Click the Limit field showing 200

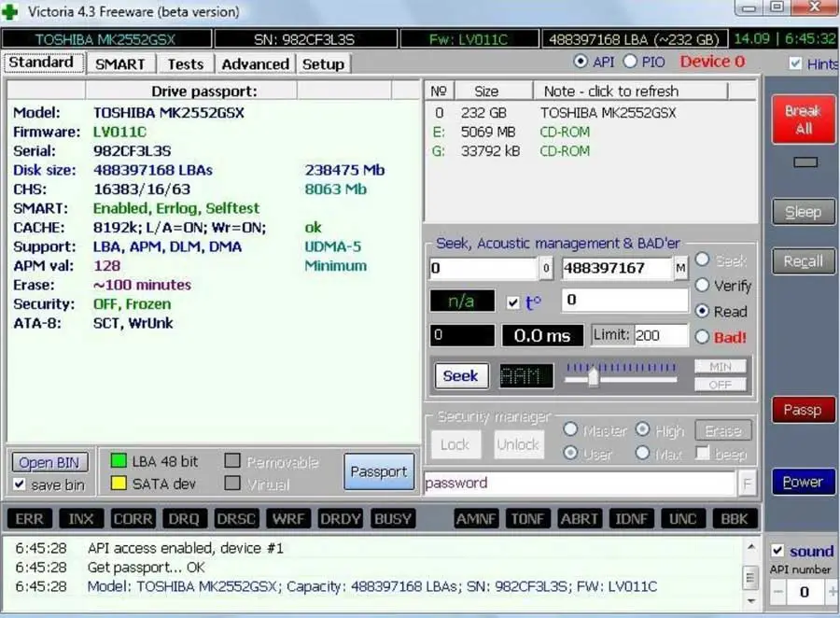click(x=660, y=335)
